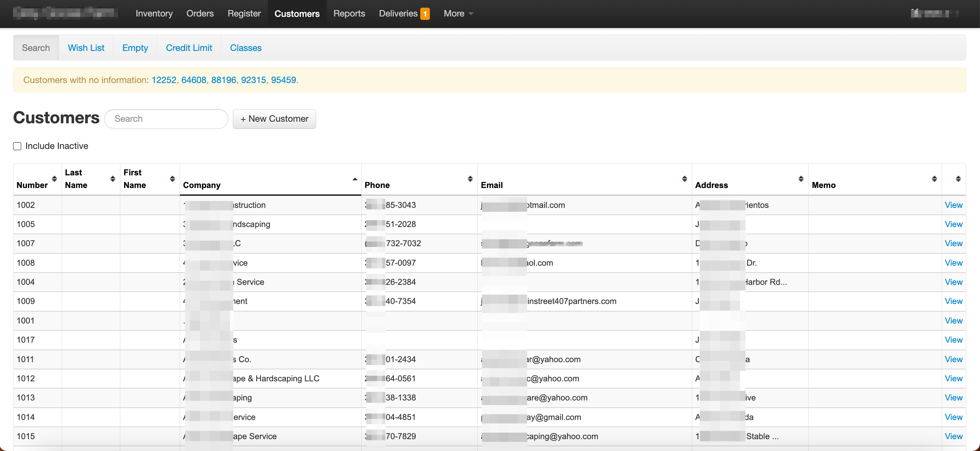Image resolution: width=980 pixels, height=451 pixels.
Task: Sort by Phone column arrows
Action: 470,179
